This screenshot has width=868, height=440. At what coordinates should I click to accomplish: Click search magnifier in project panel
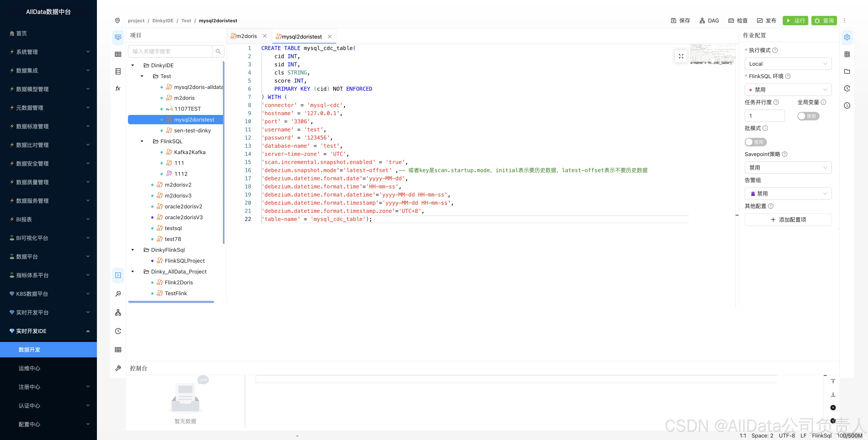[x=218, y=52]
